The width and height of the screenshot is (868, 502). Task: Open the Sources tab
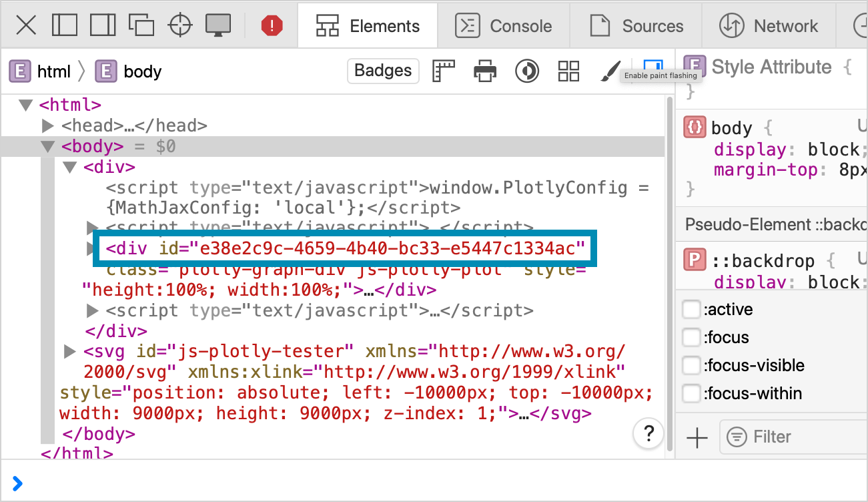pos(636,26)
